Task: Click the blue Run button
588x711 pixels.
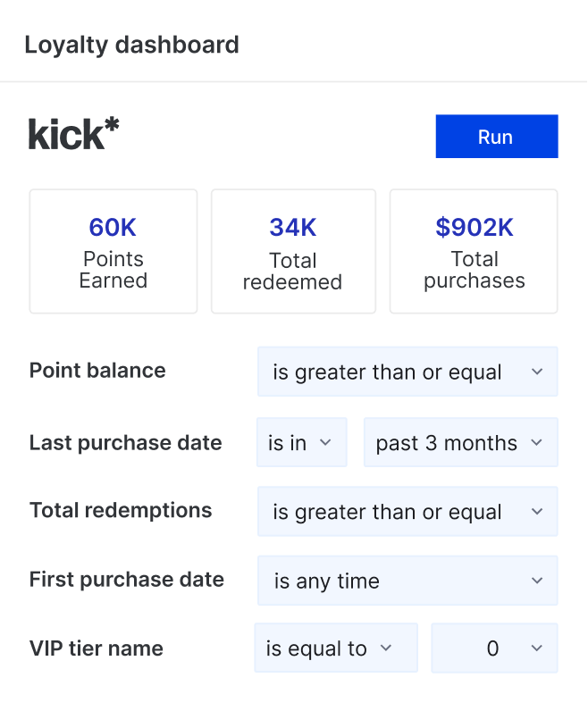Action: (496, 137)
